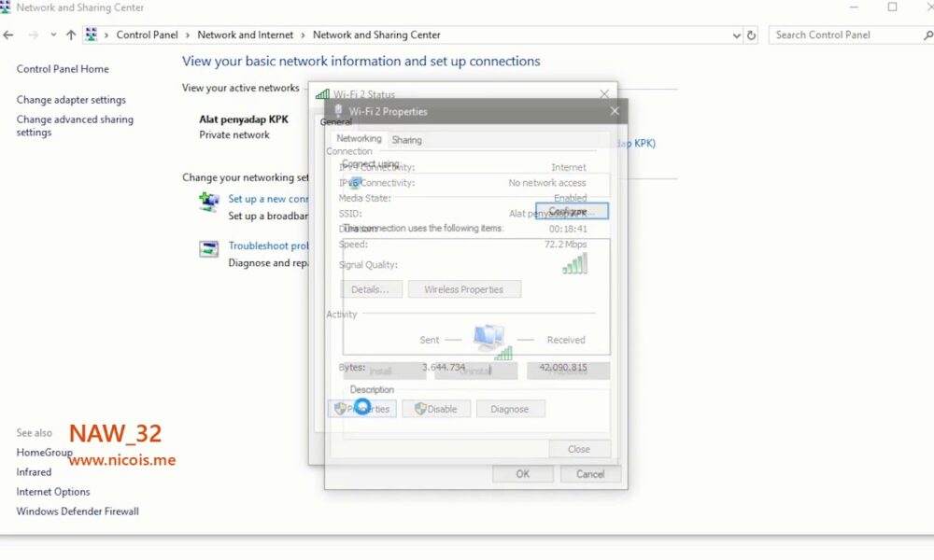Click the UAC shield on the Disable button
The image size is (934, 560).
point(418,408)
